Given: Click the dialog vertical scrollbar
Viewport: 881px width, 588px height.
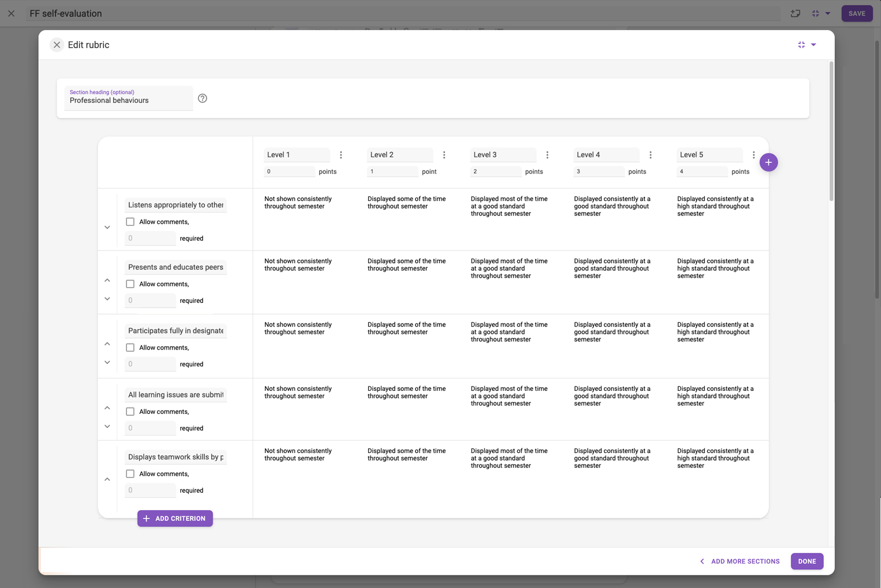Looking at the screenshot, I should [831, 132].
